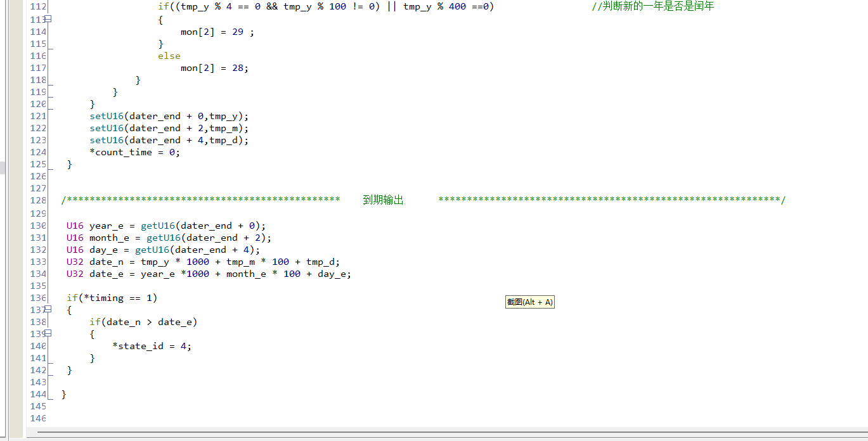Click the 'U16 month_e' declaration line
Viewport: 868px width, 441px height.
[x=169, y=238]
